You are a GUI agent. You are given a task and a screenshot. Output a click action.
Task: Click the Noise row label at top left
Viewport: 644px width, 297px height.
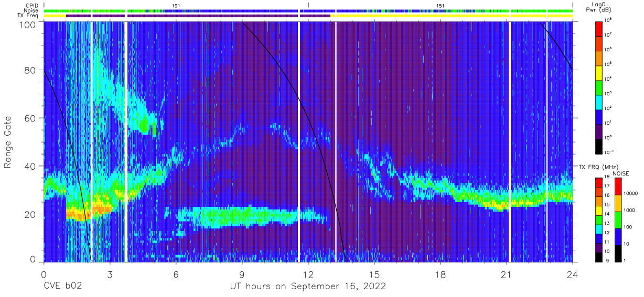click(31, 10)
